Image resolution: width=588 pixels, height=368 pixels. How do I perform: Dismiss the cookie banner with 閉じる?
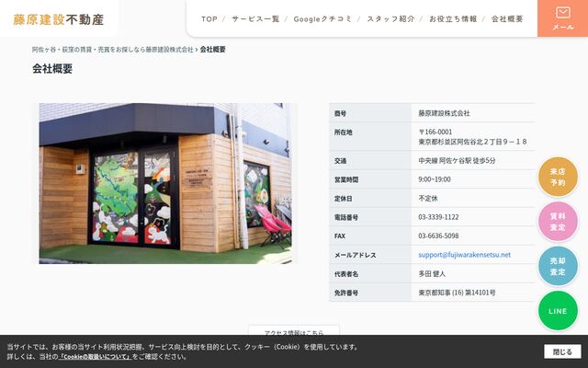tap(563, 351)
